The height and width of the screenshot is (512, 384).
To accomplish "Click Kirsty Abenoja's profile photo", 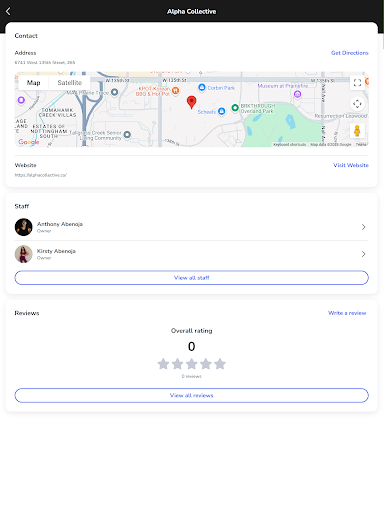I will [23, 254].
